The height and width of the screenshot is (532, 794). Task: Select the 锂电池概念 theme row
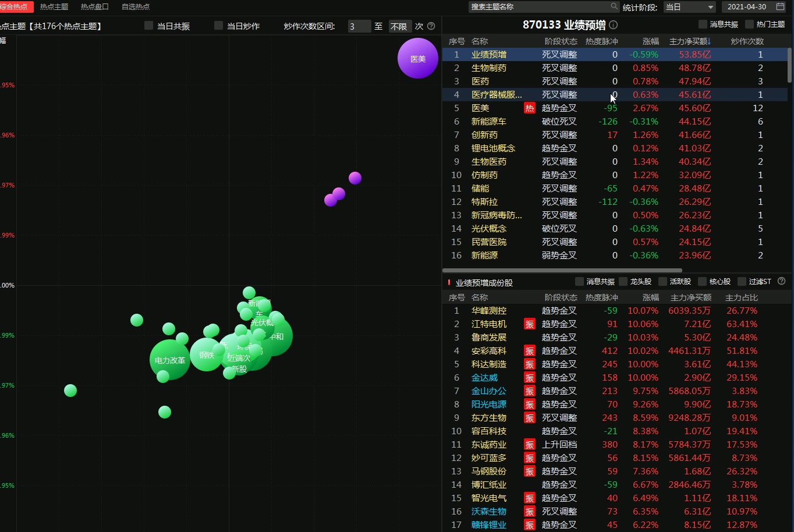(614, 148)
